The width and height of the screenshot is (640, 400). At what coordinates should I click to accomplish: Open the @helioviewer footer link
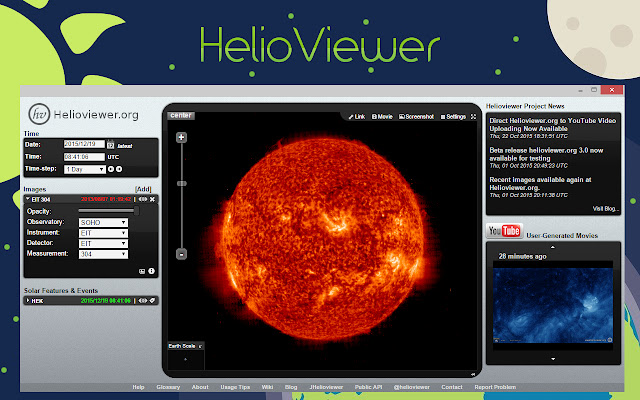point(411,387)
